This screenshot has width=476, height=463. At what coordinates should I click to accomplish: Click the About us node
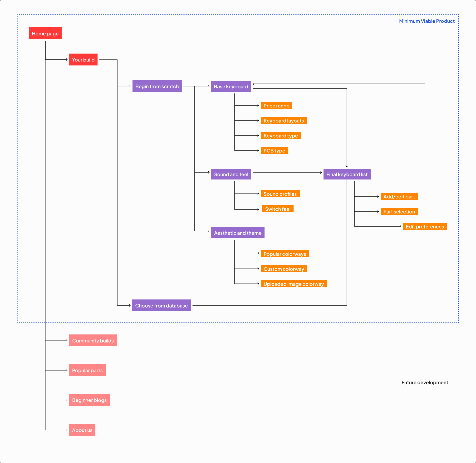click(82, 430)
